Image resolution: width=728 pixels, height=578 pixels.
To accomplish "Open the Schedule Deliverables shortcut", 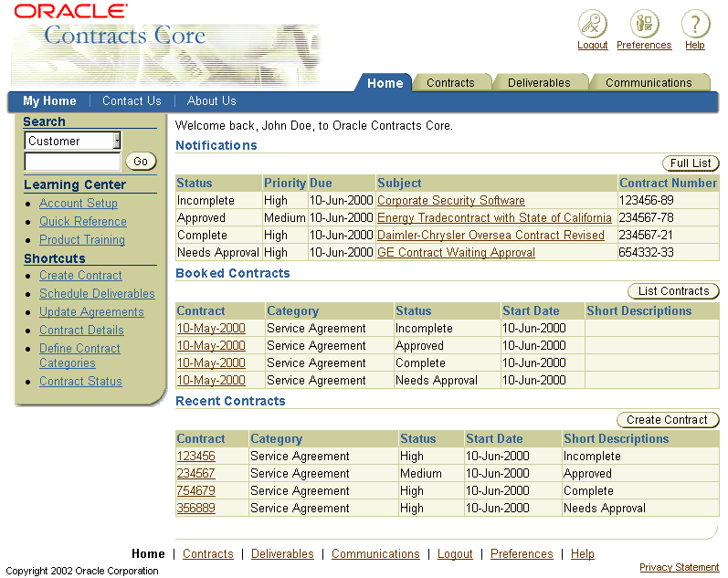I will (x=97, y=293).
